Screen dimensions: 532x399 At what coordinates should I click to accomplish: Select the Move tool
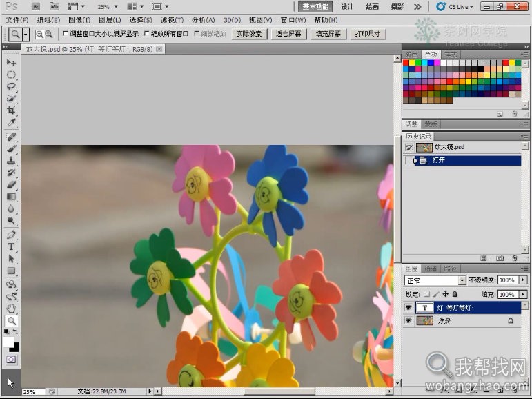pyautogui.click(x=11, y=62)
